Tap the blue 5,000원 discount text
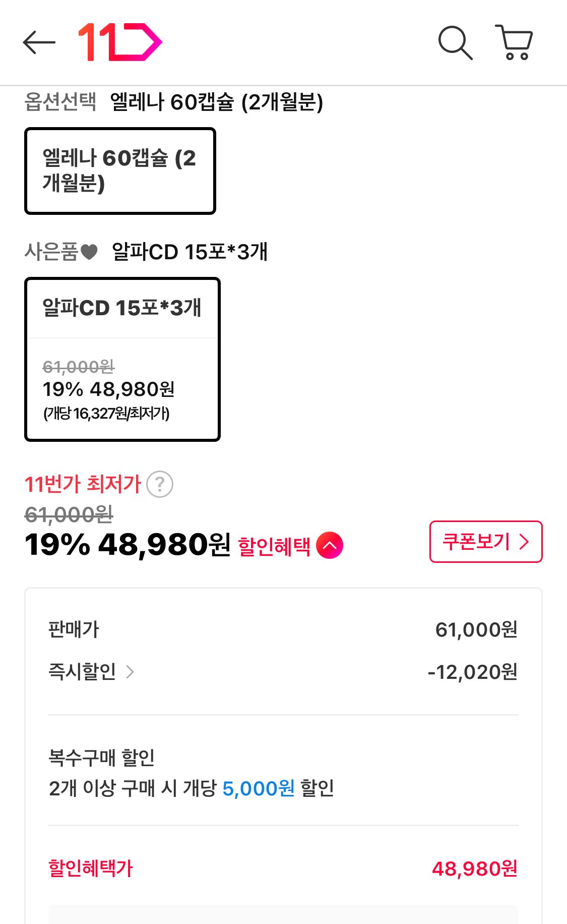The width and height of the screenshot is (567, 924). coord(258,788)
